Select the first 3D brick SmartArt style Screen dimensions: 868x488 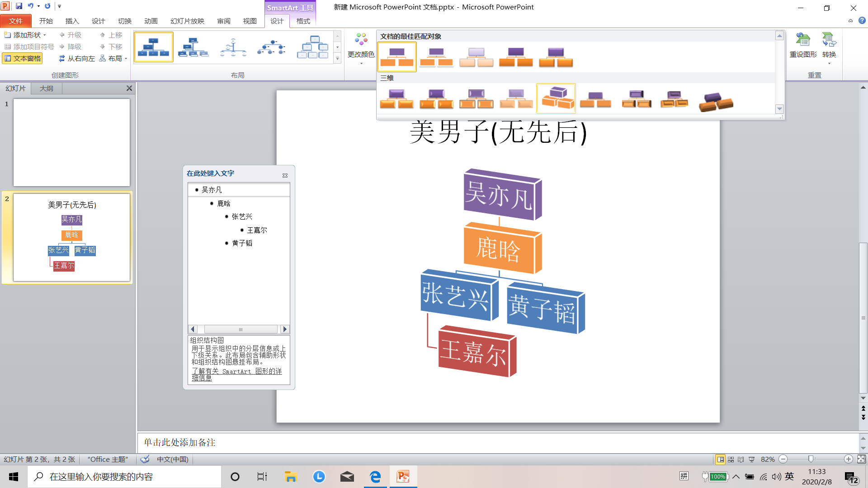pos(396,98)
